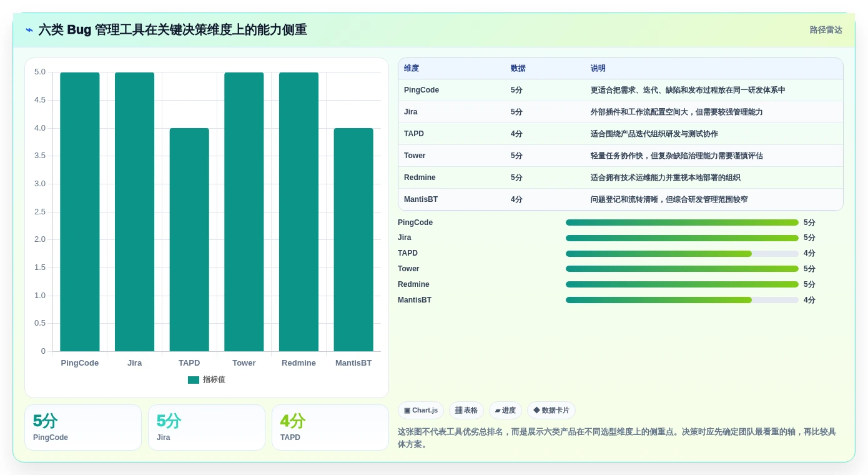Viewport: 868px width, 475px height.
Task: Click the Jira bar in the chart
Action: 134,212
